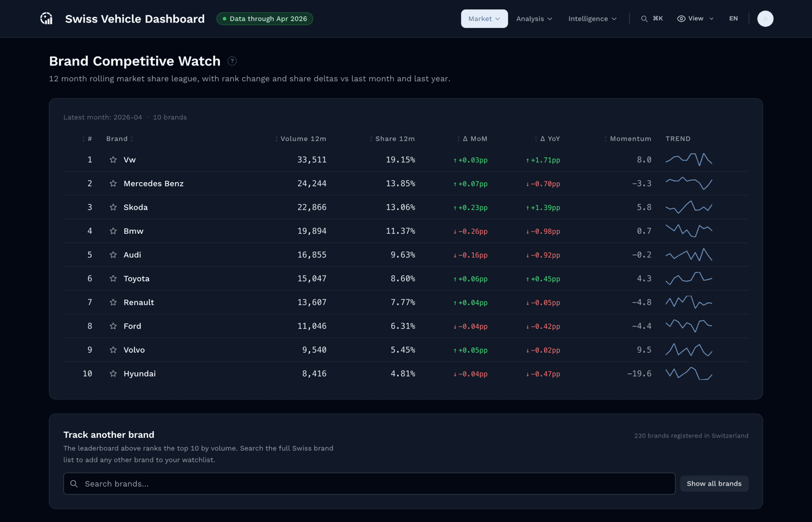
Task: Open the Hyundai trend sparkline
Action: [x=689, y=374]
